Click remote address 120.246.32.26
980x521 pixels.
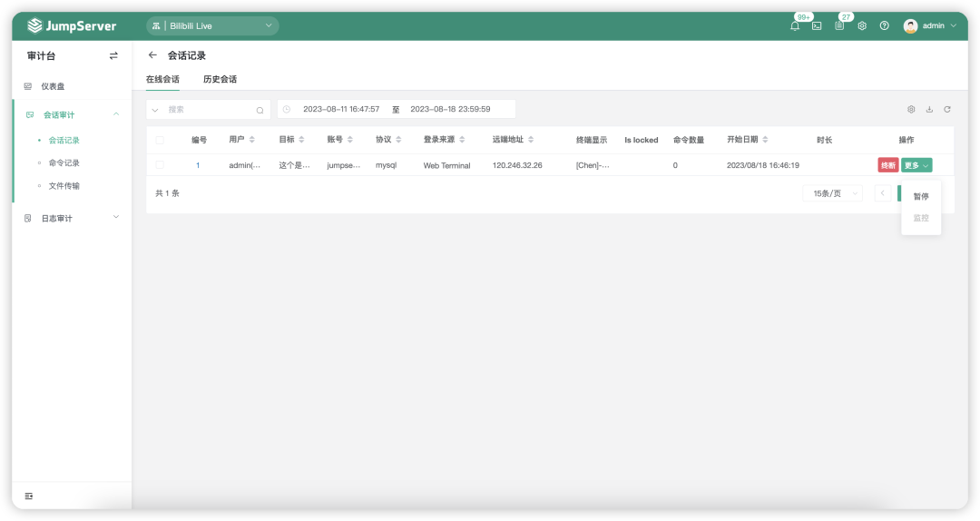pyautogui.click(x=517, y=165)
